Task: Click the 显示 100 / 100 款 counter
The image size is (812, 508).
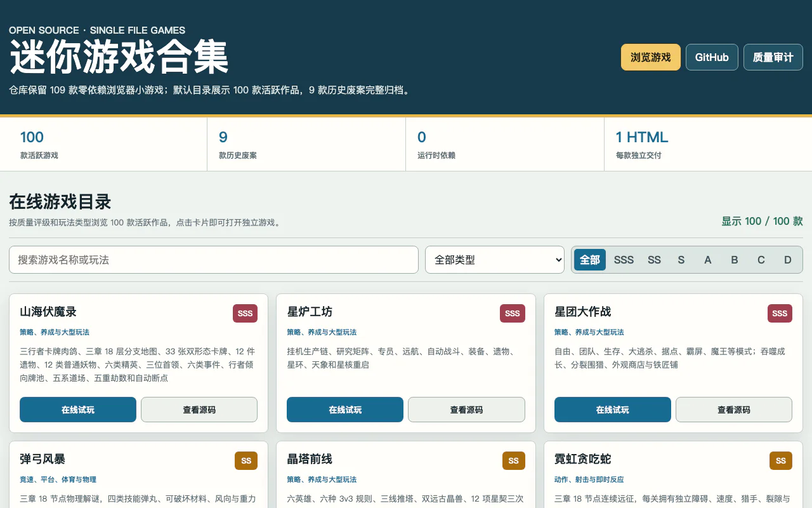Action: coord(762,221)
